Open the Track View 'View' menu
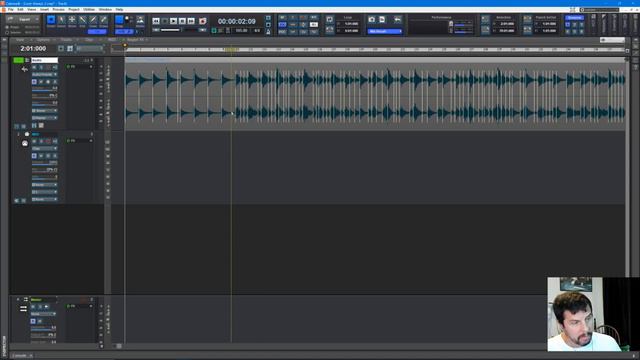Screen dimensions: 640x360 20,40
